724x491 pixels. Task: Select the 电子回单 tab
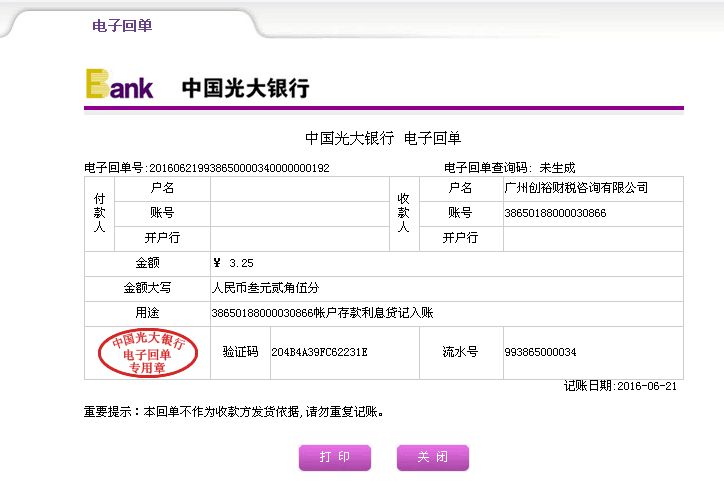[x=122, y=25]
